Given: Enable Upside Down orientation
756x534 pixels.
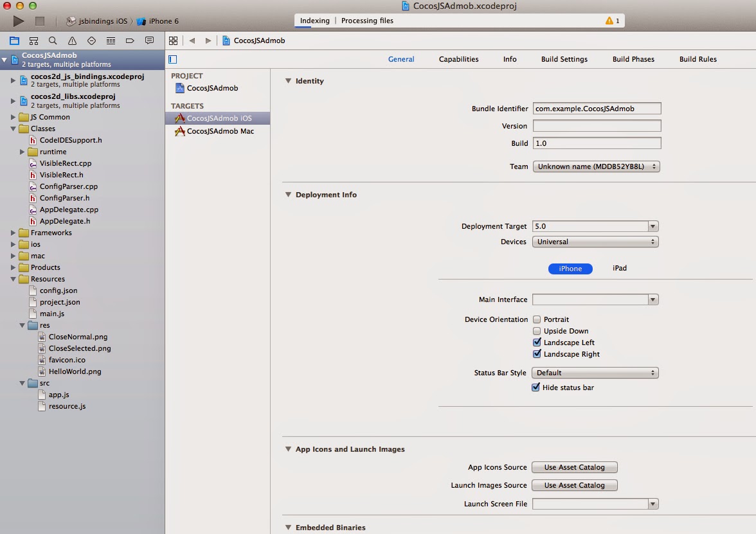Looking at the screenshot, I should [537, 331].
